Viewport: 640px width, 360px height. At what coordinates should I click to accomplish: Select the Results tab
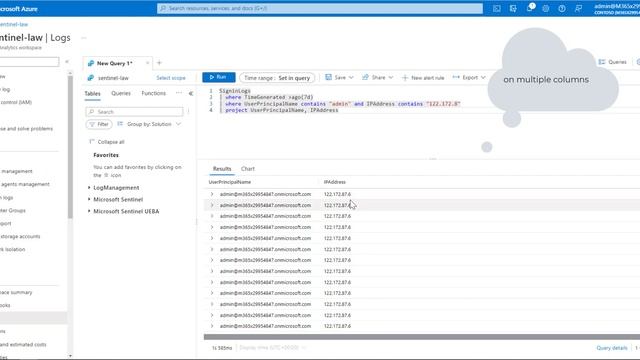click(222, 169)
